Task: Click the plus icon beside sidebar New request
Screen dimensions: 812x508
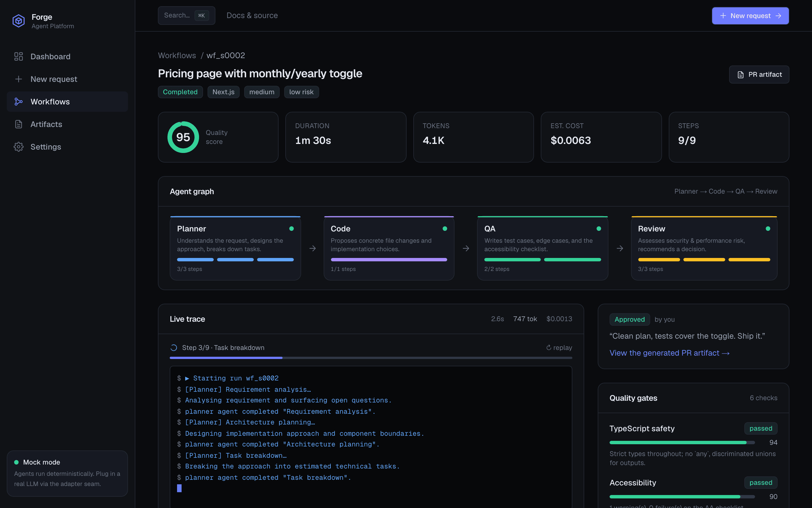Action: coord(18,79)
